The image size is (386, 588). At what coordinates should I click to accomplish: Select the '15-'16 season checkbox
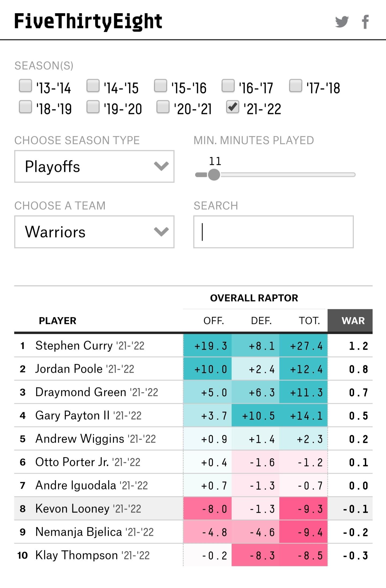click(161, 86)
